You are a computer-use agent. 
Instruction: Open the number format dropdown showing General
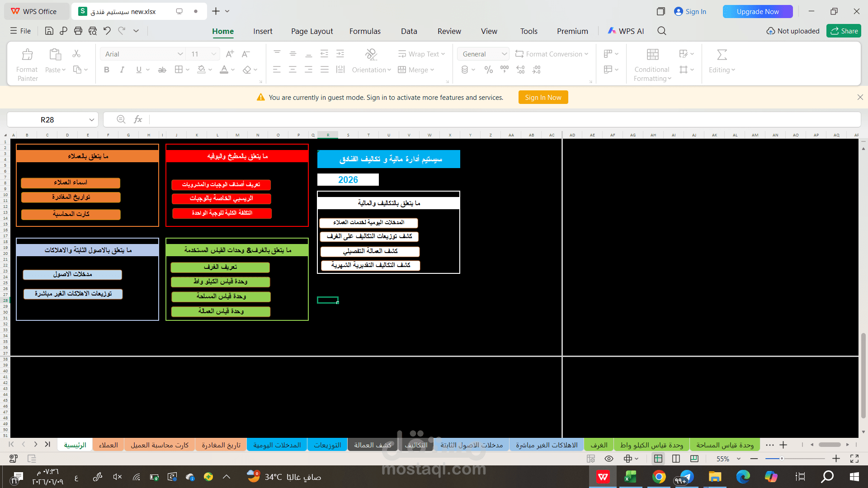(504, 54)
